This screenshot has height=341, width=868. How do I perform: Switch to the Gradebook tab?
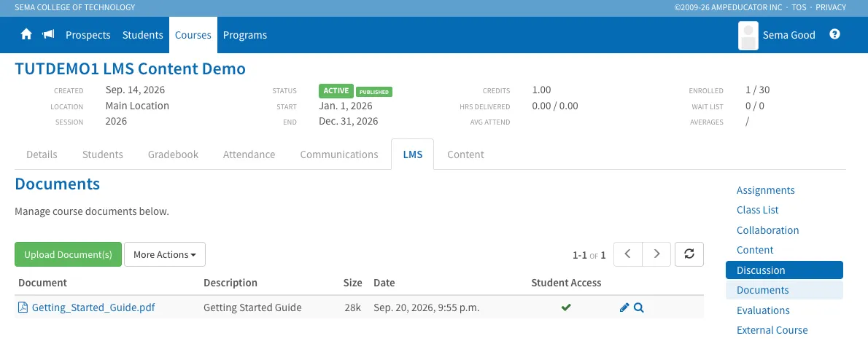point(173,154)
